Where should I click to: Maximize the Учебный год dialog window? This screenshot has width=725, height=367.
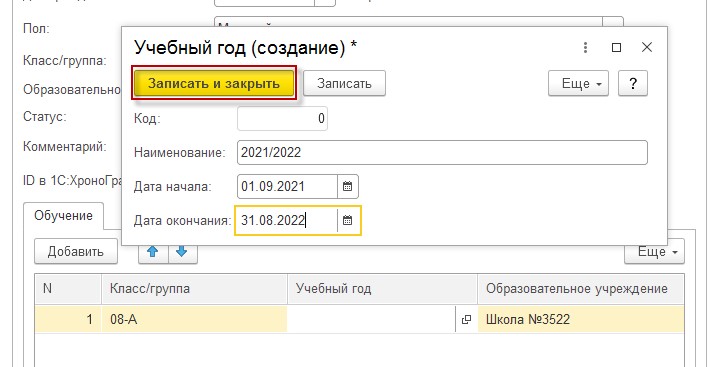pyautogui.click(x=616, y=47)
